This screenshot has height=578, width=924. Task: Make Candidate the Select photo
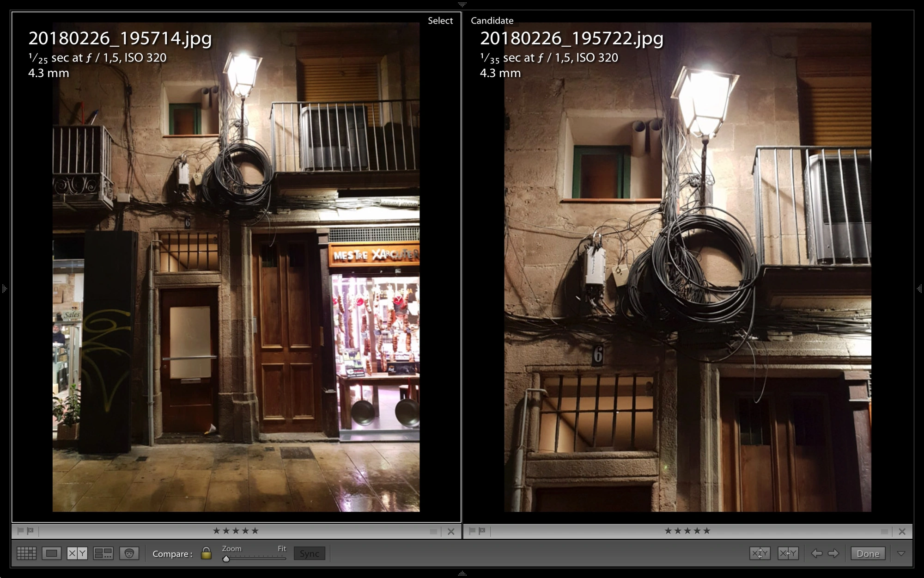787,553
